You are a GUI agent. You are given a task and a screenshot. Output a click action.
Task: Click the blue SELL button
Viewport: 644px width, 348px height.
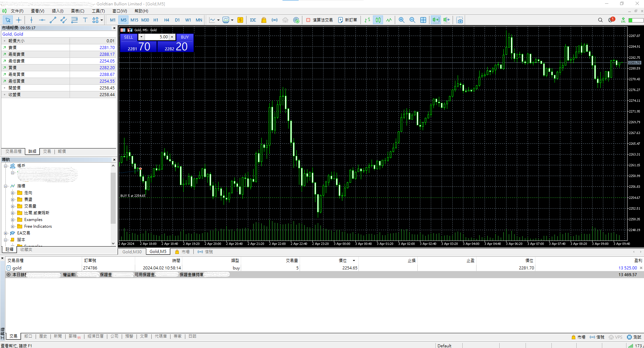[128, 37]
